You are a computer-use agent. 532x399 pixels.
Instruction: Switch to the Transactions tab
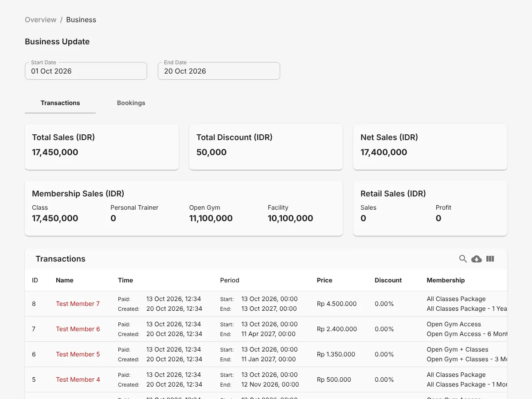[x=60, y=103]
